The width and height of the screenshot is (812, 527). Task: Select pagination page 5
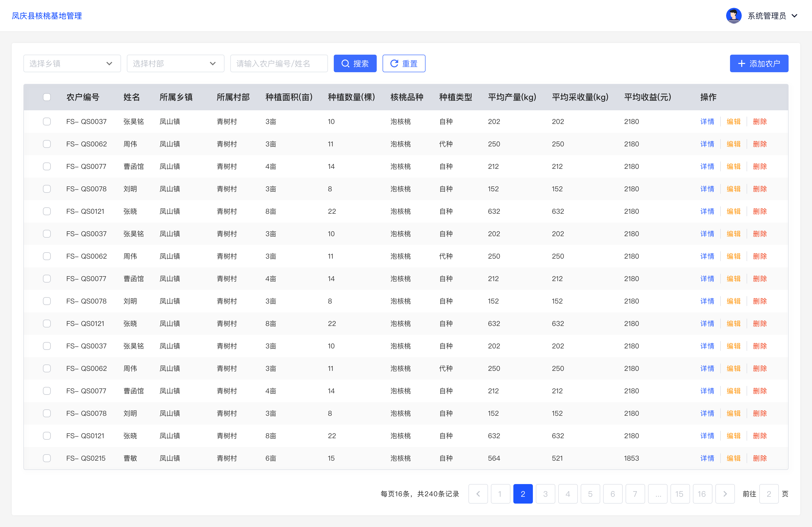[590, 494]
